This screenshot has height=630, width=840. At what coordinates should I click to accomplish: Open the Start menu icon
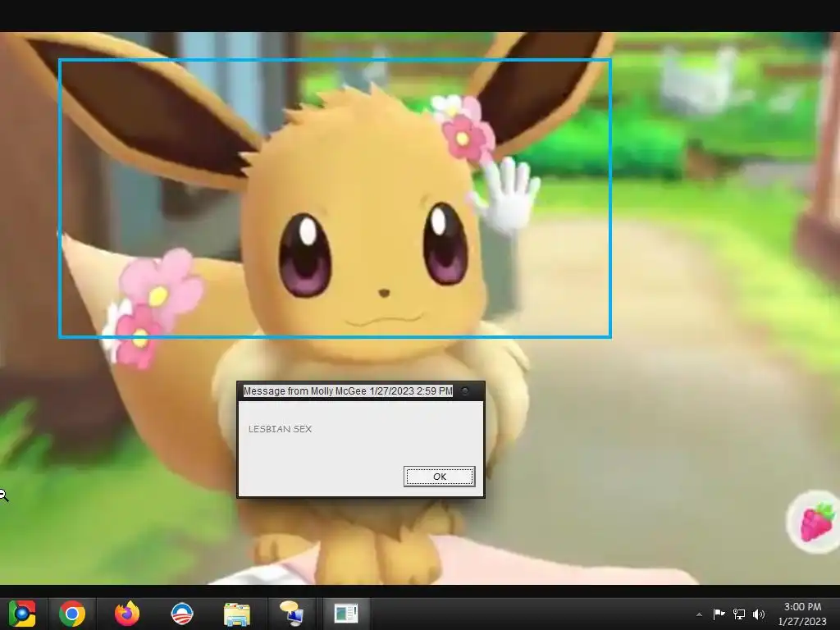(x=21, y=614)
